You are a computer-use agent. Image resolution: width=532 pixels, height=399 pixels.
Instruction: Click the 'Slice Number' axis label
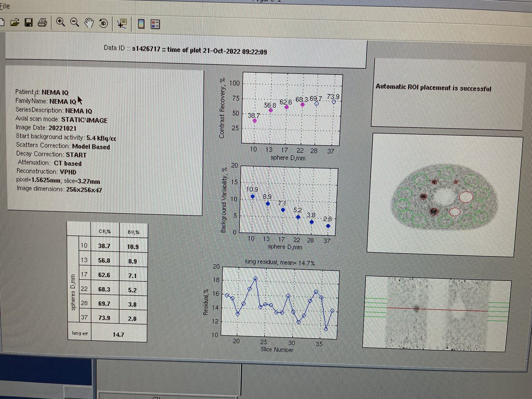278,350
